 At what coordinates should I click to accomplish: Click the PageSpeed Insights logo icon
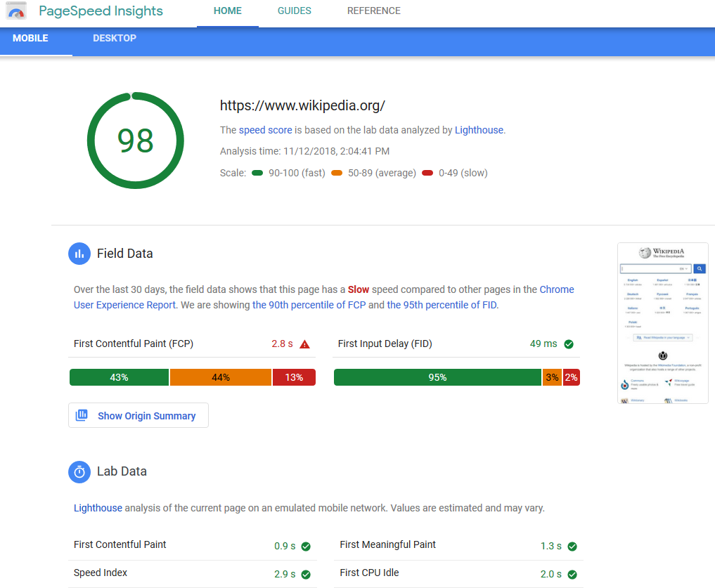pyautogui.click(x=16, y=11)
